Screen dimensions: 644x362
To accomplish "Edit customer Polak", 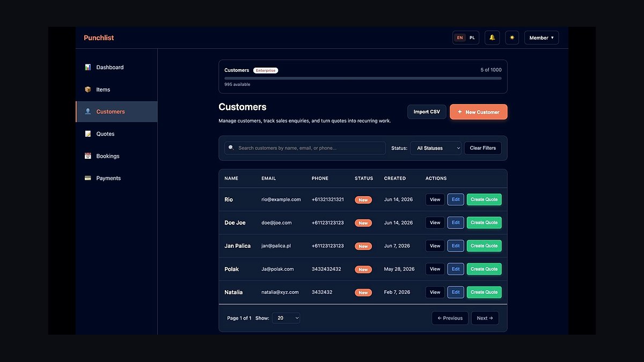I will click(456, 269).
